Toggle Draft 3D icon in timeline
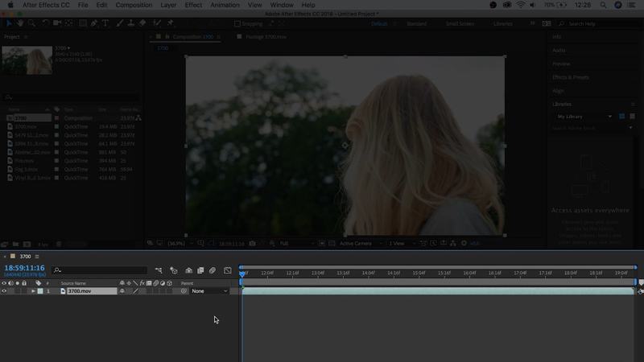The width and height of the screenshot is (644, 362). tap(174, 270)
